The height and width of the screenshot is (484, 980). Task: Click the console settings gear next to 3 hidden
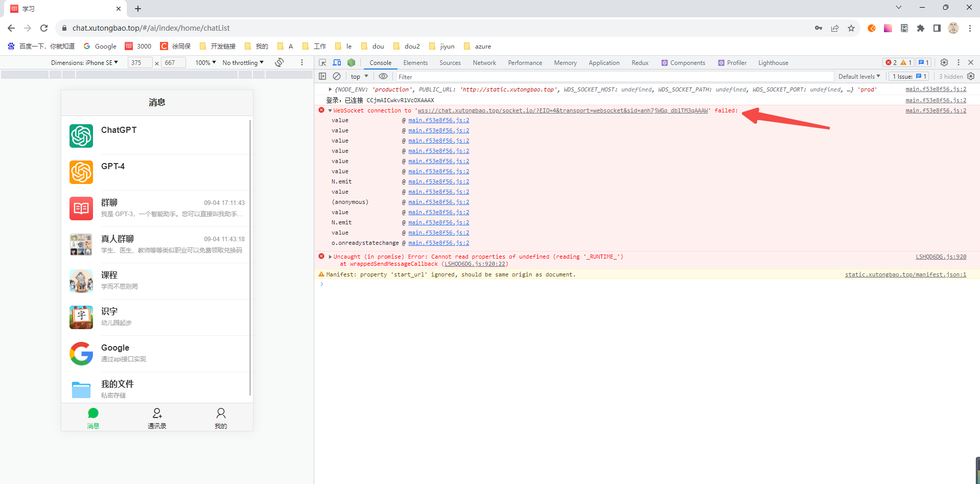tap(971, 76)
